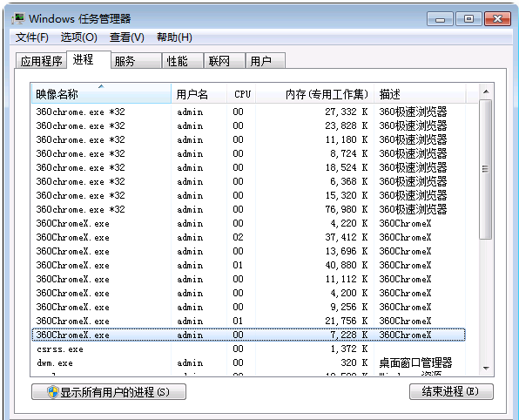Go to the 联网 tab
This screenshot has width=519, height=420.
pyautogui.click(x=225, y=61)
